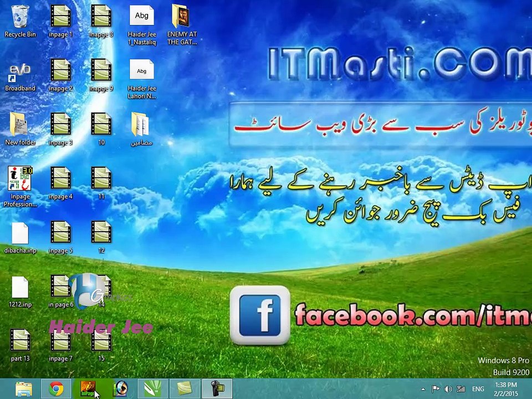This screenshot has height=399, width=532.
Task: Open the 'inapge 9' video file
Action: point(101,75)
